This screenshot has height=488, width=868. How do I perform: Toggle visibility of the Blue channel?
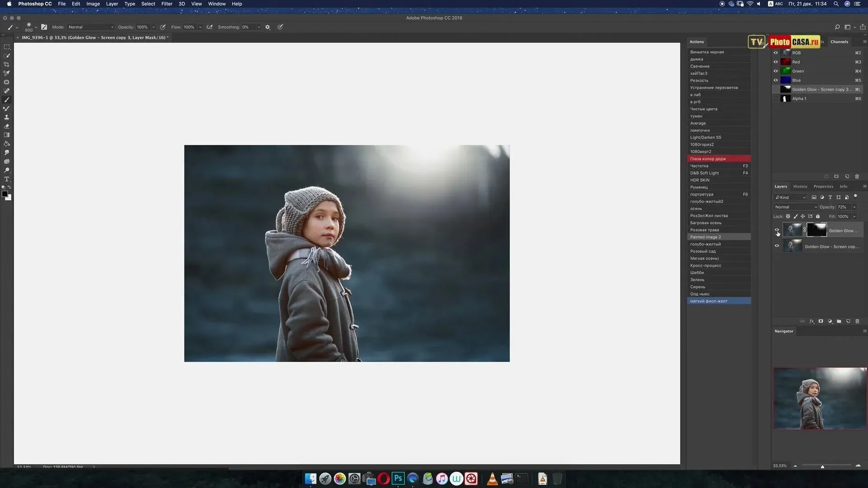coord(776,80)
